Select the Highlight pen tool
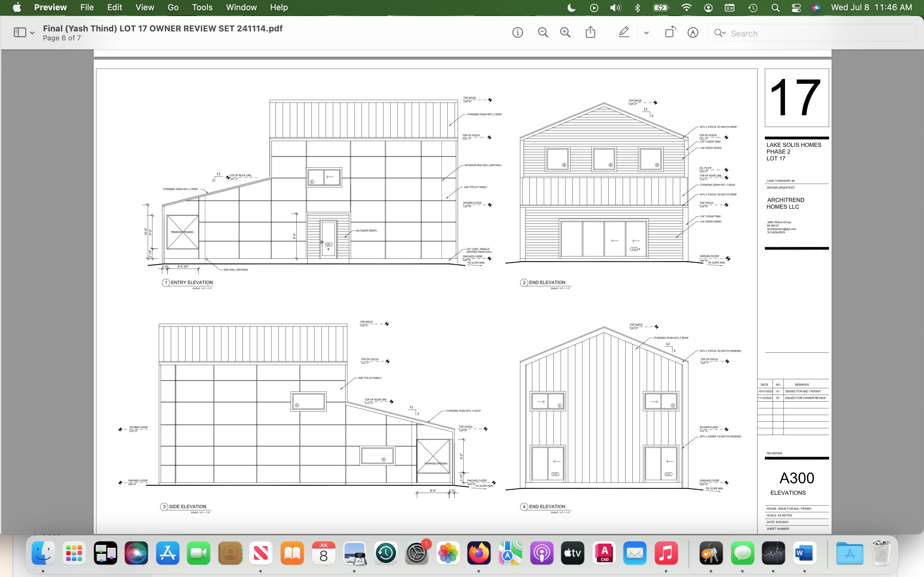The width and height of the screenshot is (924, 577). 623,32
